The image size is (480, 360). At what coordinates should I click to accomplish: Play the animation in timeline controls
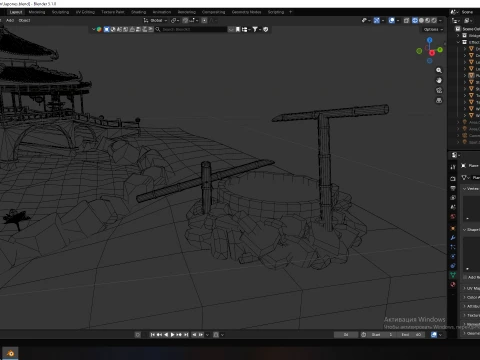tap(172, 335)
